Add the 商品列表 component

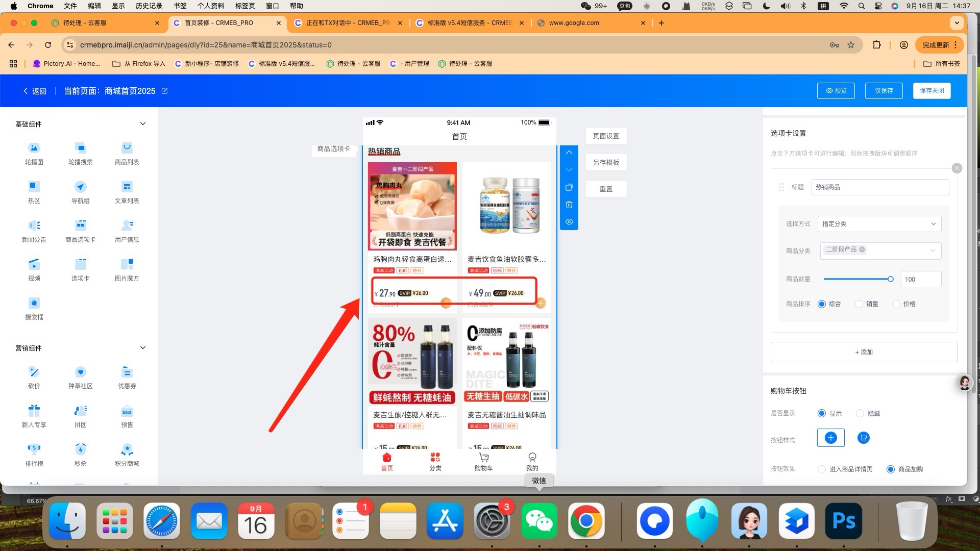pyautogui.click(x=127, y=154)
